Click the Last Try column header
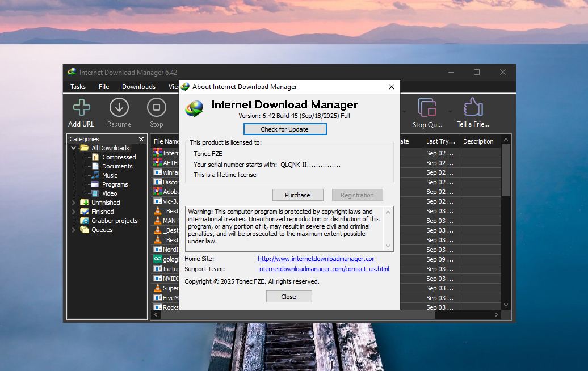The height and width of the screenshot is (371, 588). (x=440, y=141)
